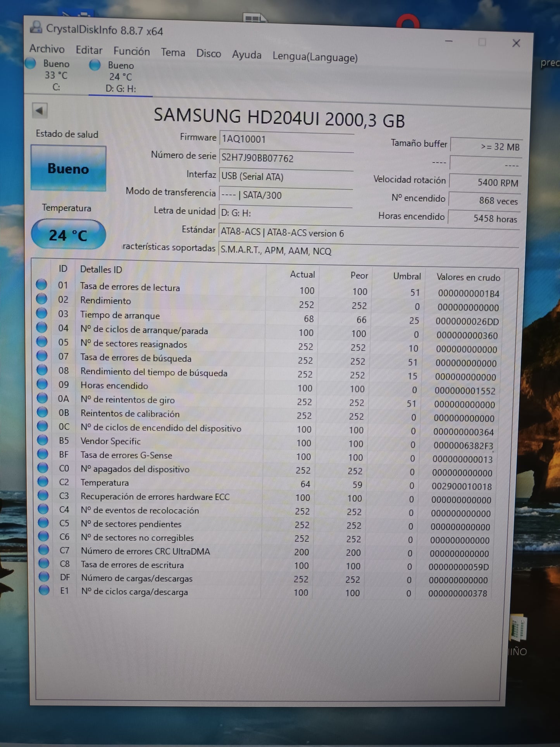Click status icon for hardware ECC row

(x=43, y=495)
